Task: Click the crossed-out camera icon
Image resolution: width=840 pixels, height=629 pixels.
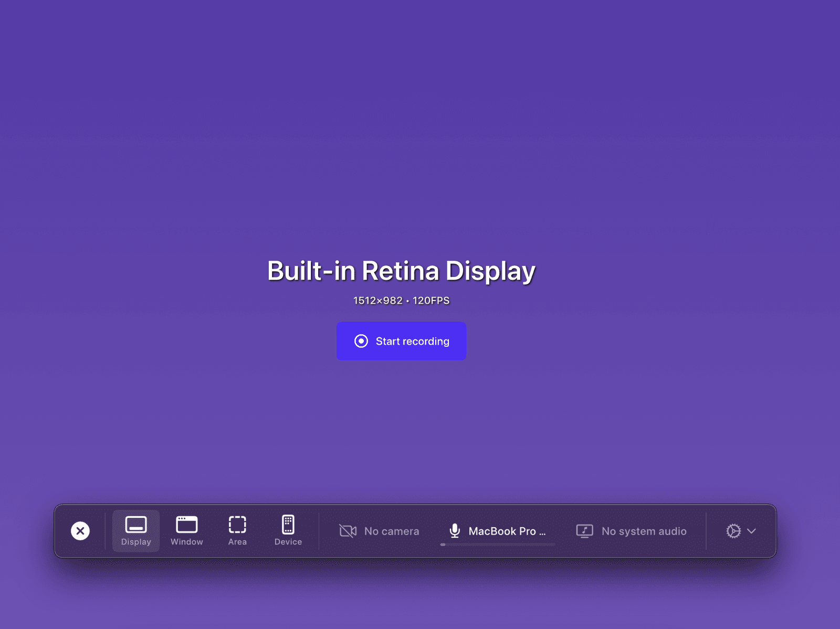Action: pyautogui.click(x=348, y=531)
